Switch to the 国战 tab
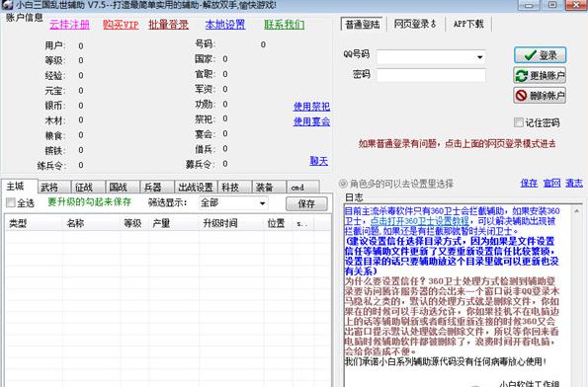This screenshot has height=387, width=588. point(123,187)
